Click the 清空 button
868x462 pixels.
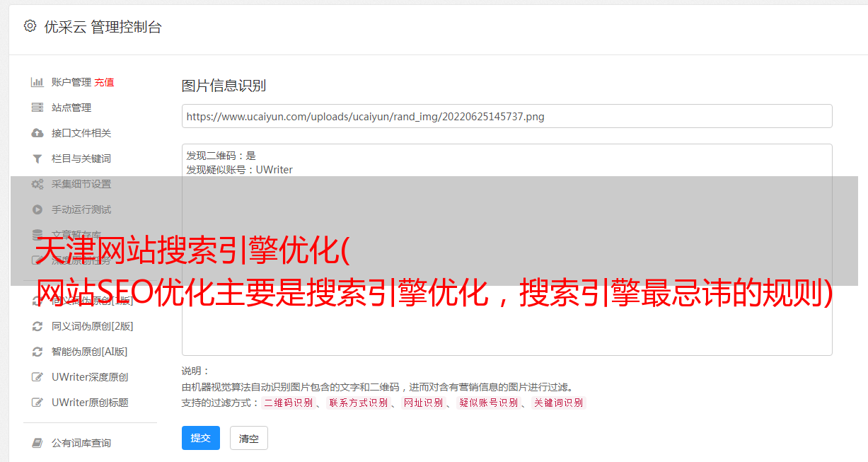coord(249,438)
